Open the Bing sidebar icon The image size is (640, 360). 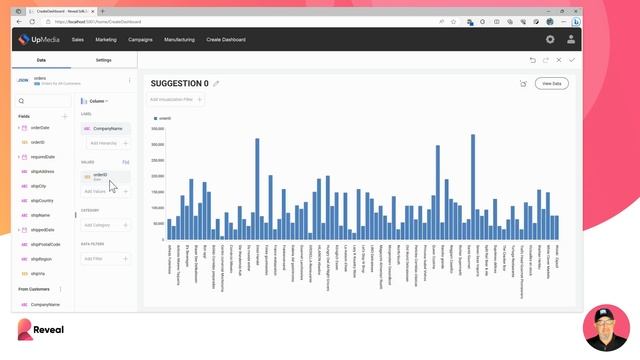(x=576, y=22)
